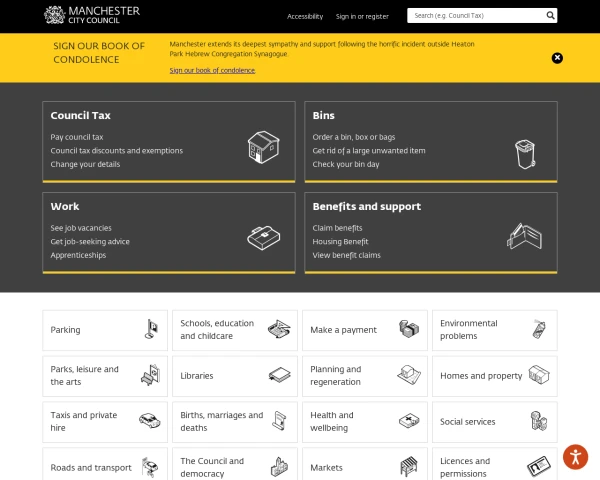The height and width of the screenshot is (480, 600).
Task: Select Change your details
Action: click(85, 164)
